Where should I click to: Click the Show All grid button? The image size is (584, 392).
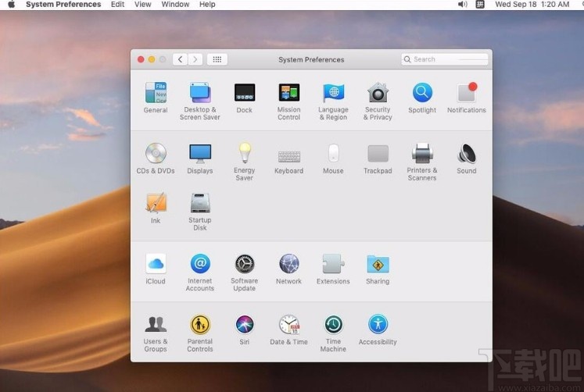pyautogui.click(x=217, y=59)
